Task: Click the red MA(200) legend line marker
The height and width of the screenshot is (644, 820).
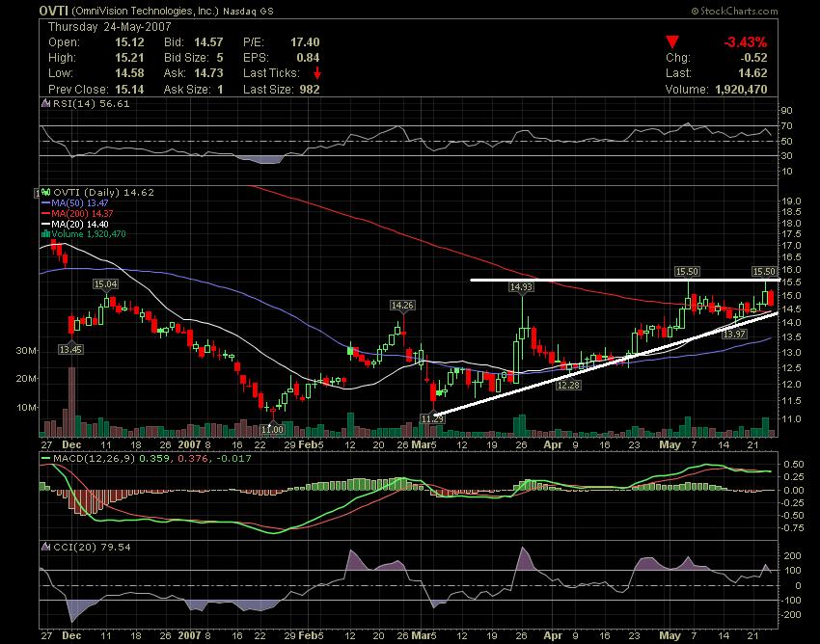Action: [x=45, y=214]
